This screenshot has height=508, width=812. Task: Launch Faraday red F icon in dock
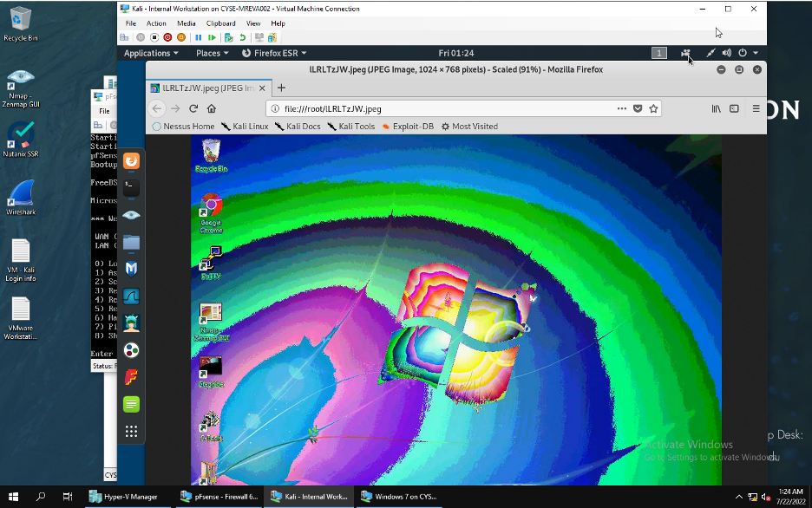(x=131, y=377)
